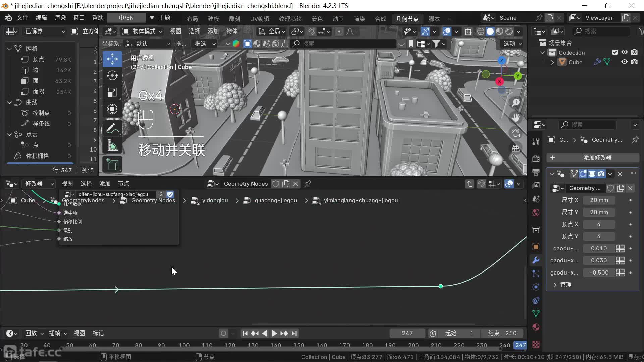644x362 pixels.
Task: Open the 渲染 top menu
Action: click(60, 18)
